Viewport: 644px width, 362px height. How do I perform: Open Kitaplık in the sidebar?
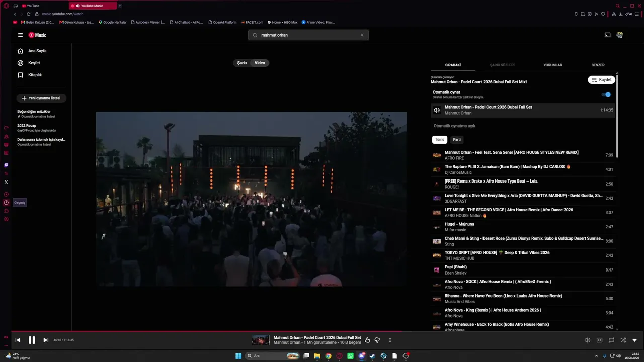pyautogui.click(x=41, y=75)
